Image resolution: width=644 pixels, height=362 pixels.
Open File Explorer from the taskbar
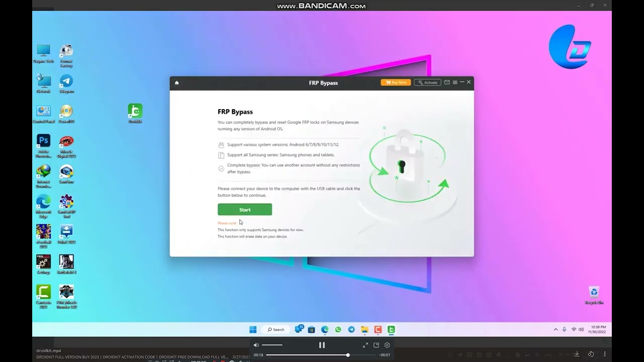click(365, 329)
